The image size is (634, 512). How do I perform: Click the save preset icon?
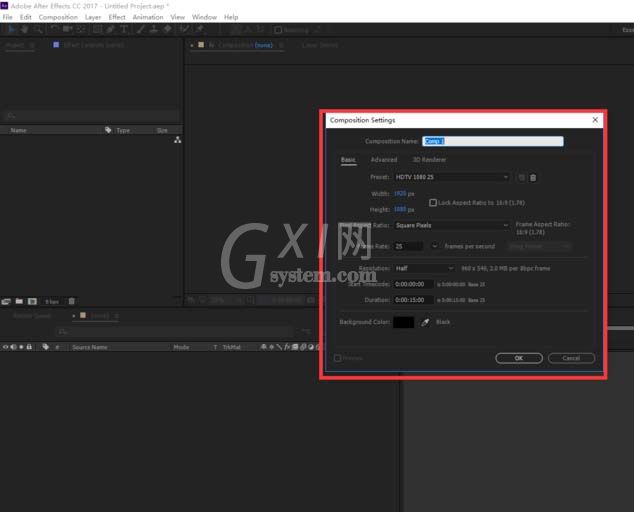coord(522,178)
